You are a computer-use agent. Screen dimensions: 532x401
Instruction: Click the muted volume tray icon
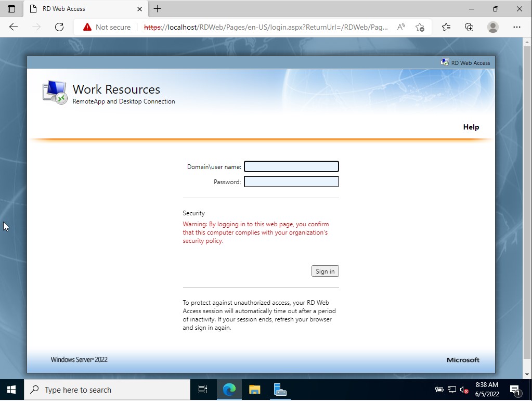(x=464, y=390)
